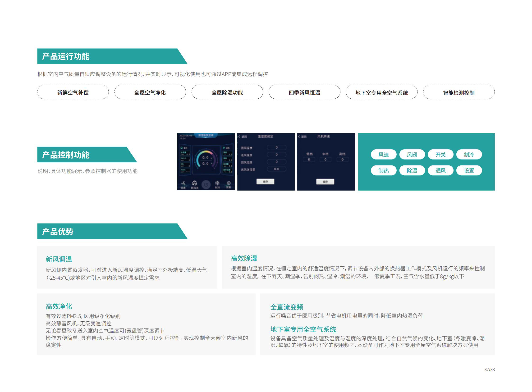Tap the supply-air icon in right panel
The image size is (532, 392).
(224, 148)
